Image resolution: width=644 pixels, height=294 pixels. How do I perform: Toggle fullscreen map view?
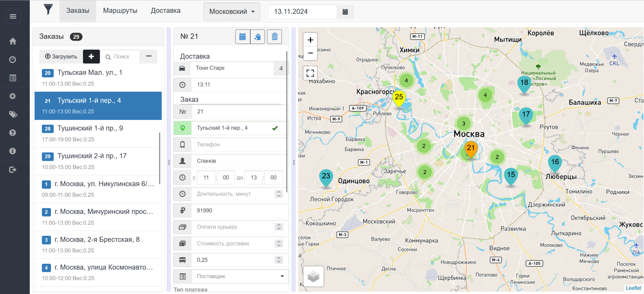(310, 73)
